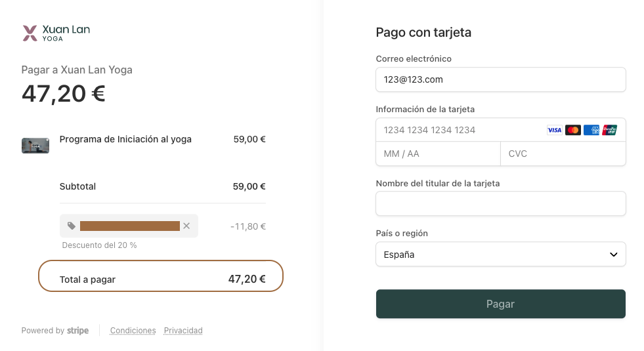Image resolution: width=644 pixels, height=351 pixels.
Task: Click the Total a pagar amount
Action: 247,279
